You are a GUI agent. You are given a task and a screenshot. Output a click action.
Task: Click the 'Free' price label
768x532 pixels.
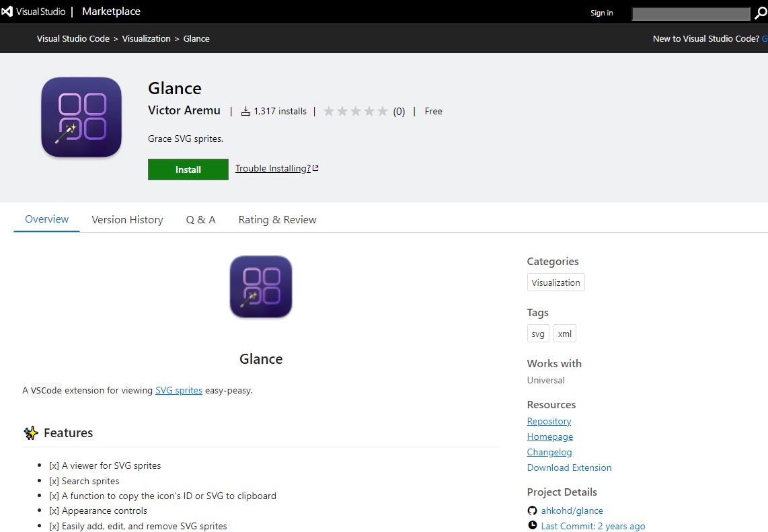pyautogui.click(x=434, y=111)
